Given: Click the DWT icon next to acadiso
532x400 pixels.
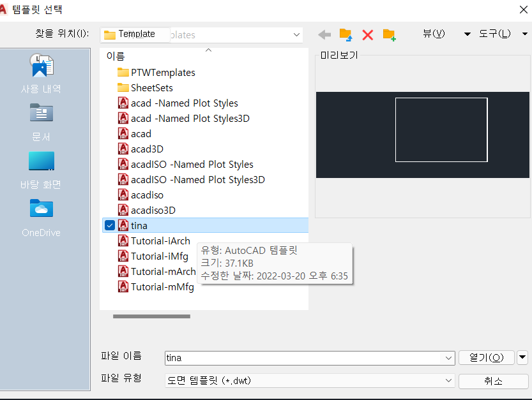Looking at the screenshot, I should pyautogui.click(x=123, y=195).
